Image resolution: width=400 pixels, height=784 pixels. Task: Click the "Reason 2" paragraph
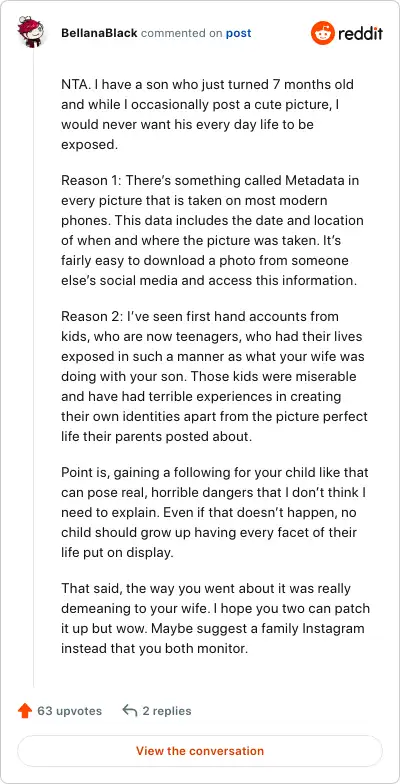coord(214,376)
